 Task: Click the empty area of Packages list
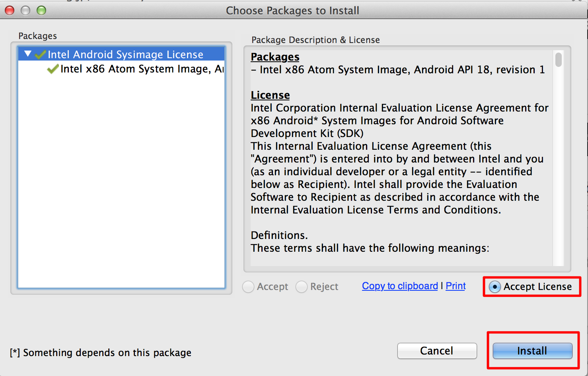point(121,179)
